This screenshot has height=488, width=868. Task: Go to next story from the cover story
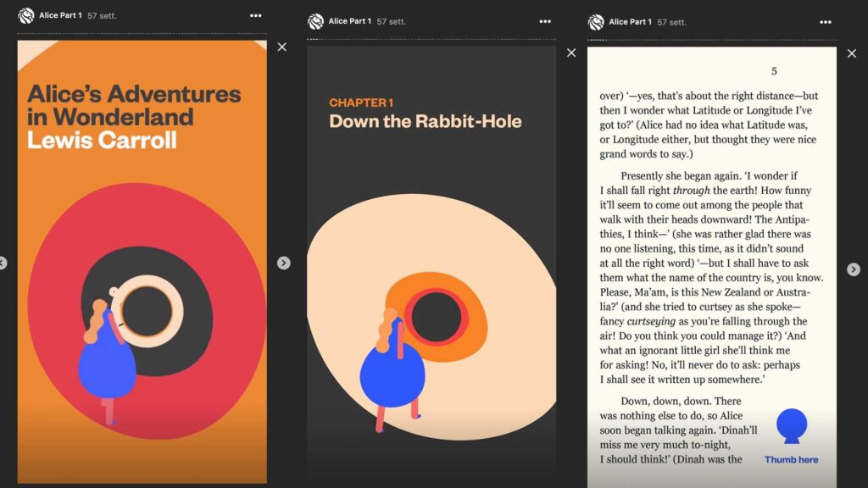pyautogui.click(x=283, y=263)
